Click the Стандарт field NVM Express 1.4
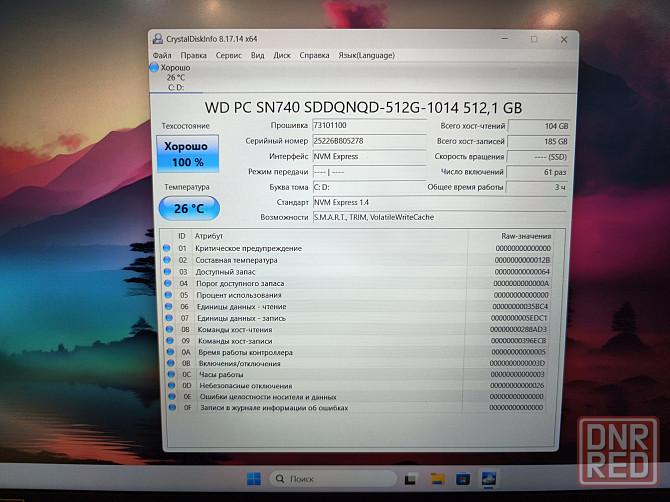This screenshot has height=502, width=670. (x=440, y=203)
